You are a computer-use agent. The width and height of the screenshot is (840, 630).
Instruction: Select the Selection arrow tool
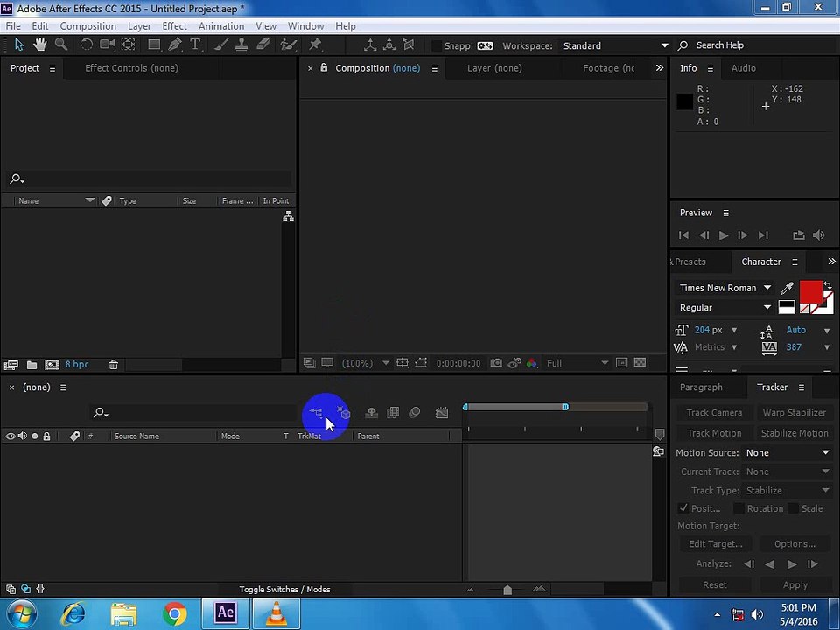[x=18, y=45]
